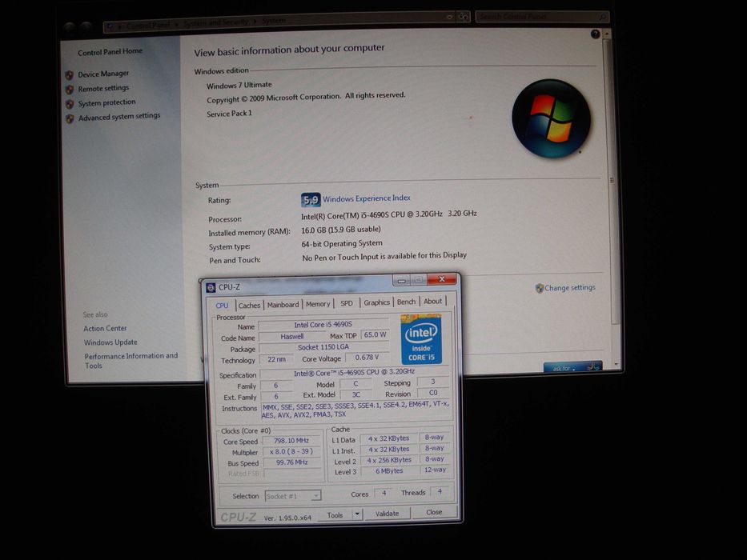Click the CPU-Z title bar app icon
Image resolution: width=747 pixels, height=560 pixels.
coord(211,288)
